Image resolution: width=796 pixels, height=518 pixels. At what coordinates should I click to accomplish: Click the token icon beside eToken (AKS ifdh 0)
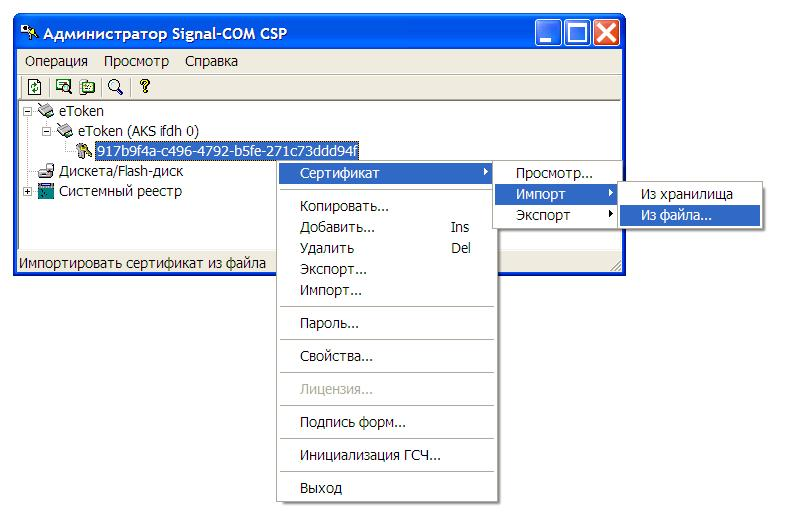(x=65, y=131)
